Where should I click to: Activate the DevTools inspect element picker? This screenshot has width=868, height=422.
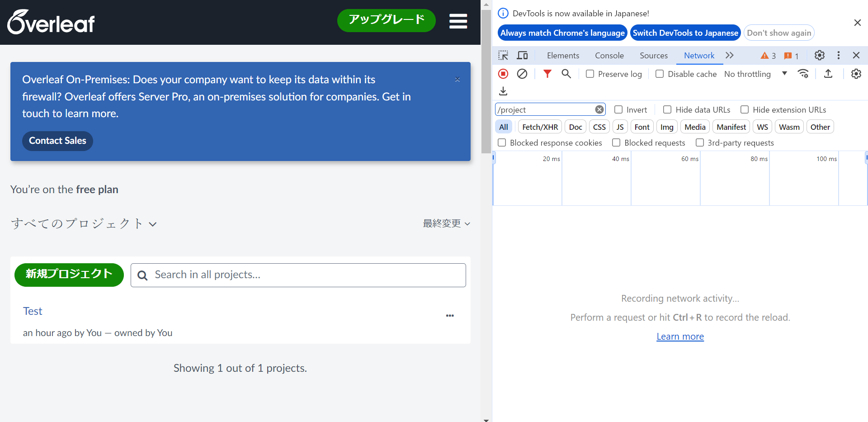[503, 55]
